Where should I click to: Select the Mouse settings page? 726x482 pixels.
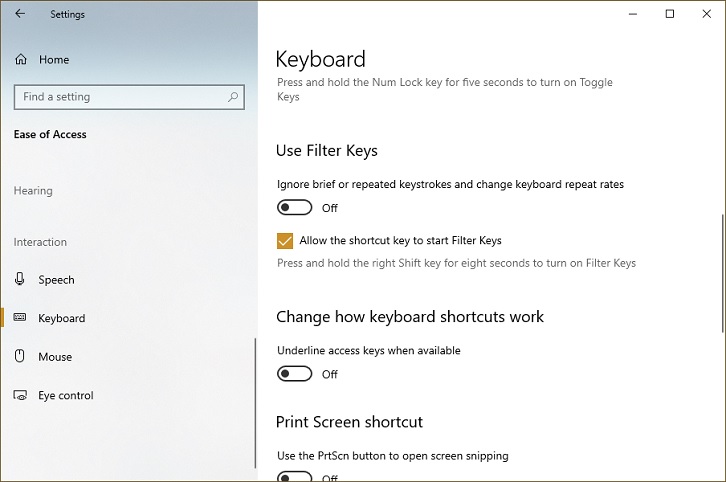tap(55, 357)
